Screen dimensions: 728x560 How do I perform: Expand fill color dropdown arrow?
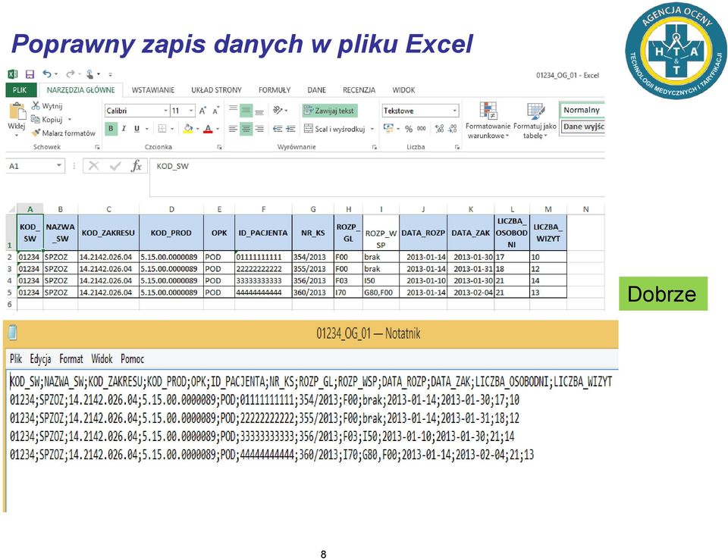[x=198, y=129]
